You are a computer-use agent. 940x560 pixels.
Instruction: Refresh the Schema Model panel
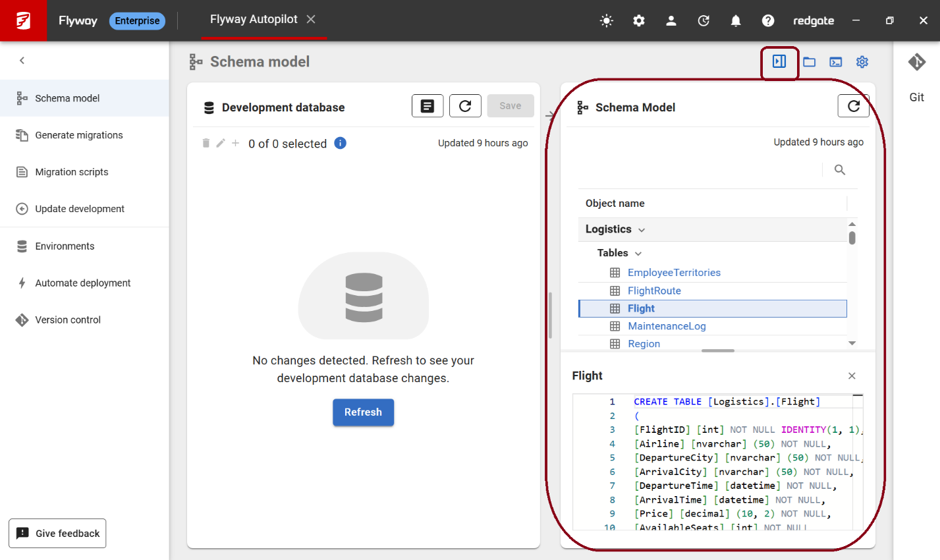coord(853,106)
